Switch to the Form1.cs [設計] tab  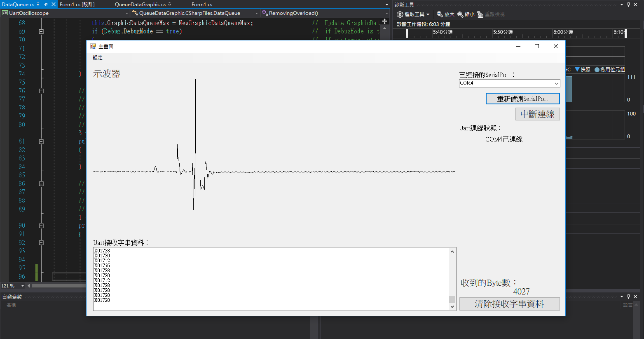pyautogui.click(x=77, y=4)
